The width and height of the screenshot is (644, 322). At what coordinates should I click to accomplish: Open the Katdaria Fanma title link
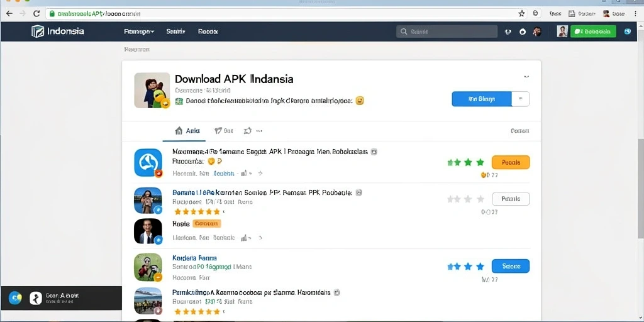click(x=195, y=258)
